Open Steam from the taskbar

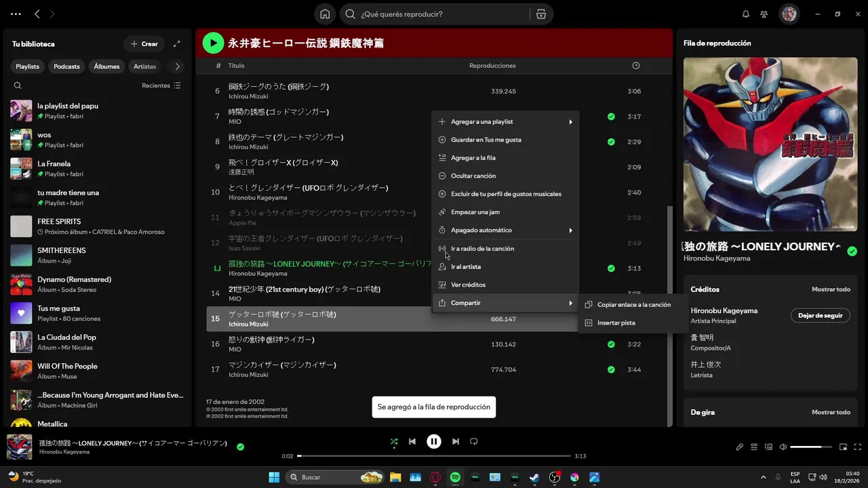pos(535,477)
